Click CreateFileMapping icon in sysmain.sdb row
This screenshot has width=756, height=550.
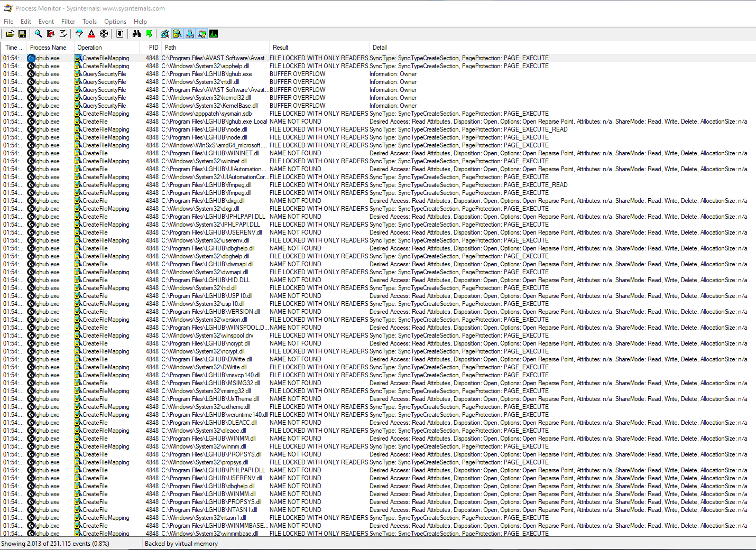coord(78,114)
